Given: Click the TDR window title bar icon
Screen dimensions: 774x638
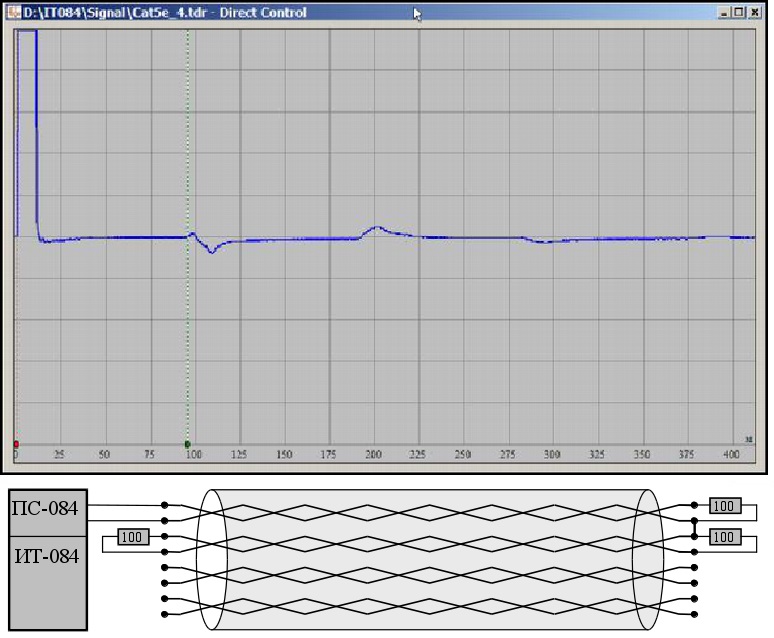Looking at the screenshot, I should pos(15,12).
